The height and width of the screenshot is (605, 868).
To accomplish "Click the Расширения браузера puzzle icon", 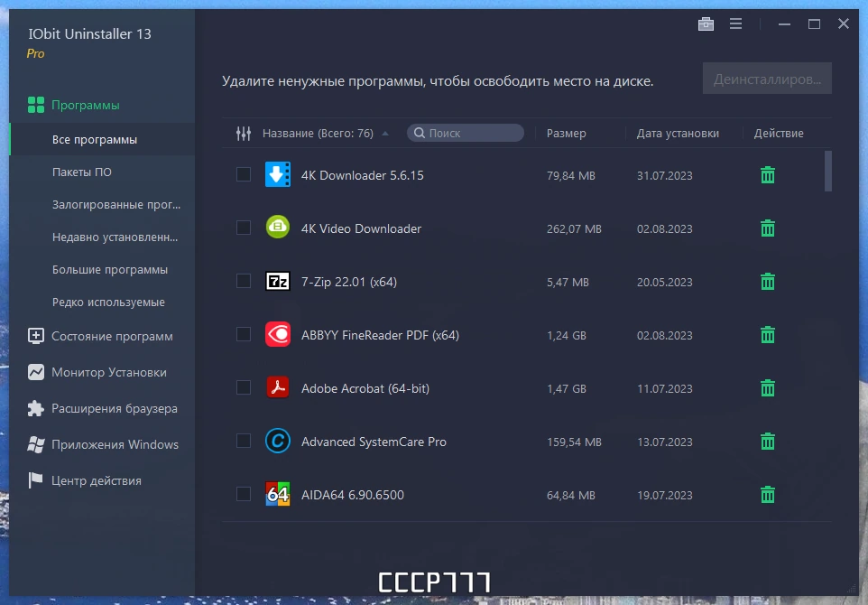I will tap(36, 408).
